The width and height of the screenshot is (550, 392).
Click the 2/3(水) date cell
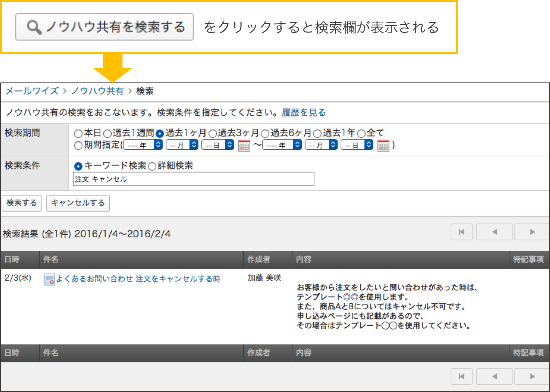tap(18, 278)
